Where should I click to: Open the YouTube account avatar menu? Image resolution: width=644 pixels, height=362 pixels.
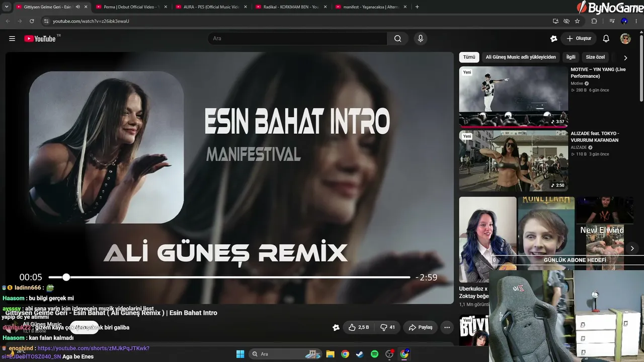pyautogui.click(x=625, y=39)
